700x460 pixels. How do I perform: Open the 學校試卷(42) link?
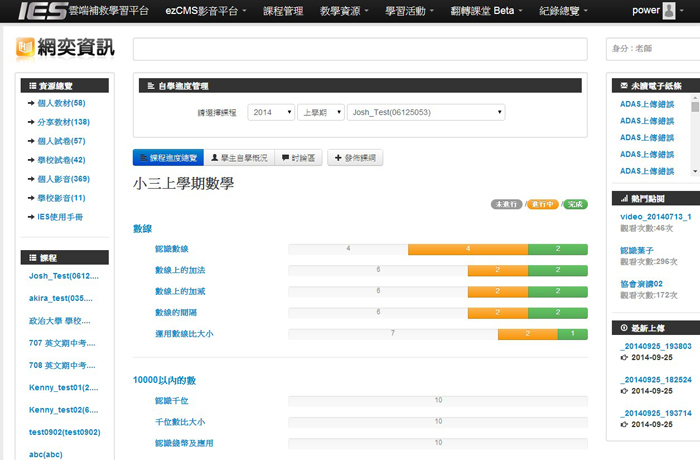pos(61,160)
